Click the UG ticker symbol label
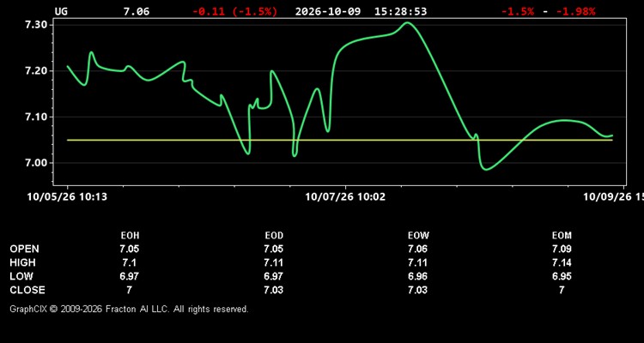This screenshot has width=644, height=343. [61, 11]
